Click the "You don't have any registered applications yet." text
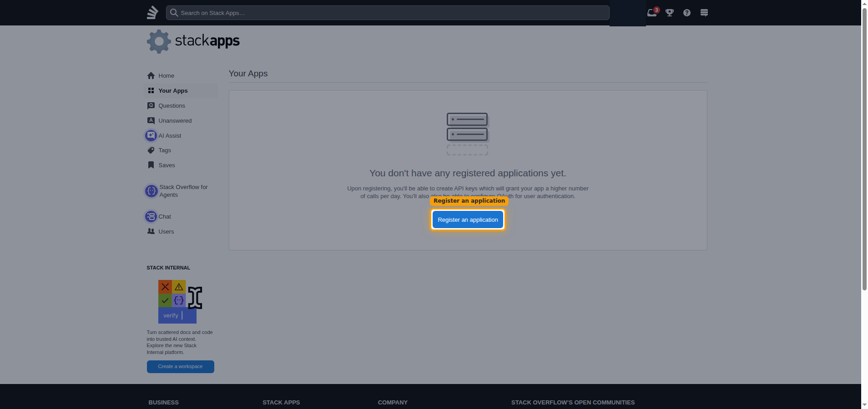This screenshot has height=409, width=868. click(468, 173)
